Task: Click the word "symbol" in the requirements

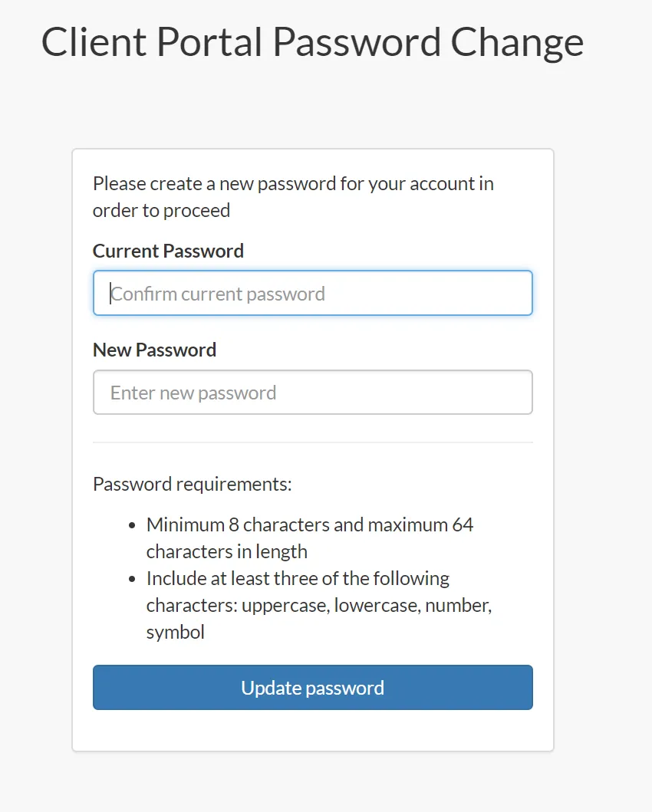Action: click(176, 632)
